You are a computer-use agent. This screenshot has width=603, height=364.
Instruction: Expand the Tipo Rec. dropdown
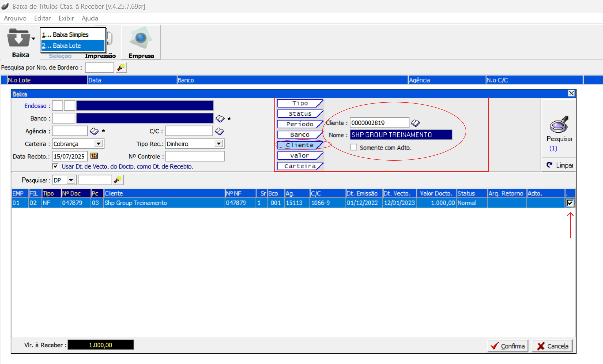219,144
